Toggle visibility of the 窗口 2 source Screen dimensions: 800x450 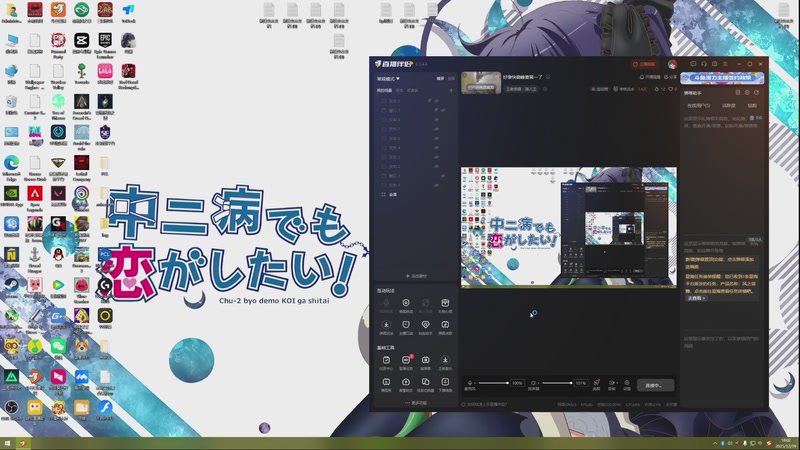[x=443, y=176]
